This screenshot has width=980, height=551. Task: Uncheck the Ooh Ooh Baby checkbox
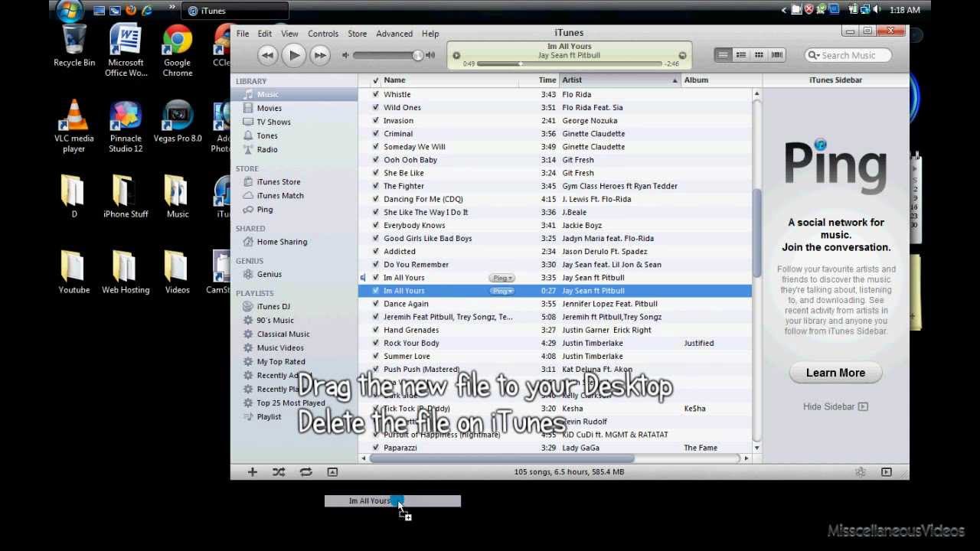coord(375,160)
